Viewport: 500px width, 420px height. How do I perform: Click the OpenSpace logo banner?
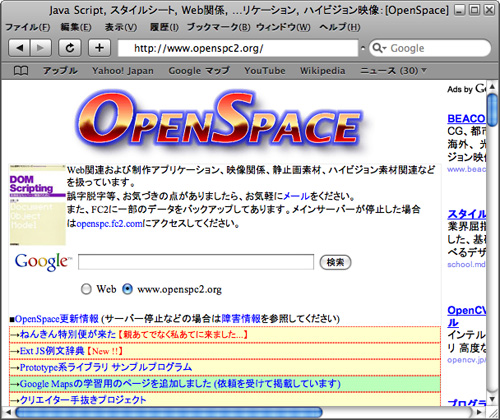220,121
